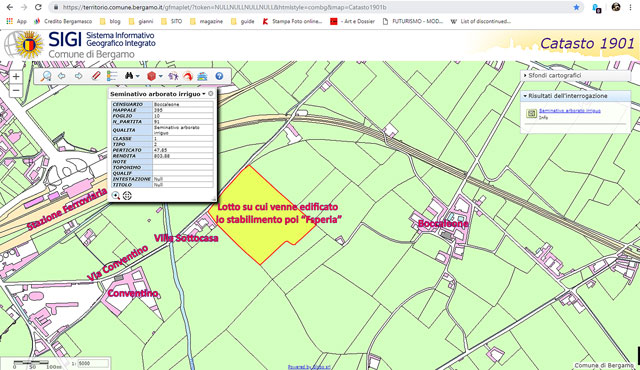
Task: Open the layer legend list icon
Action: click(x=112, y=76)
